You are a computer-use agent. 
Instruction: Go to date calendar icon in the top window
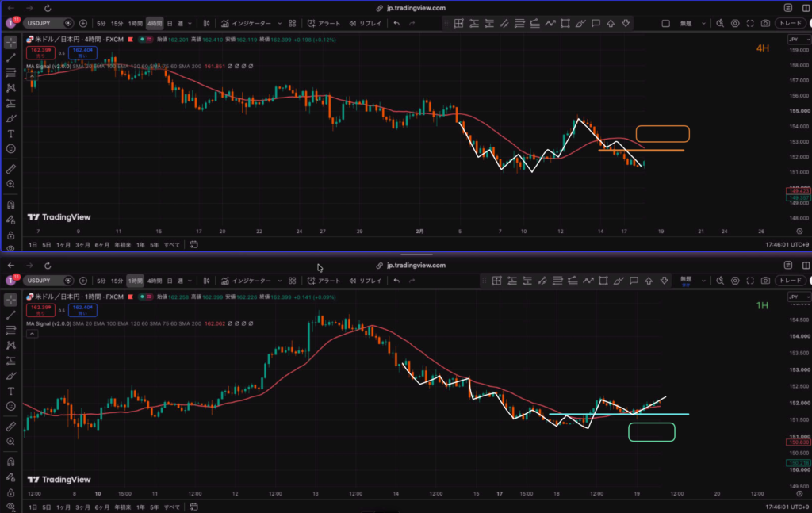(x=193, y=245)
